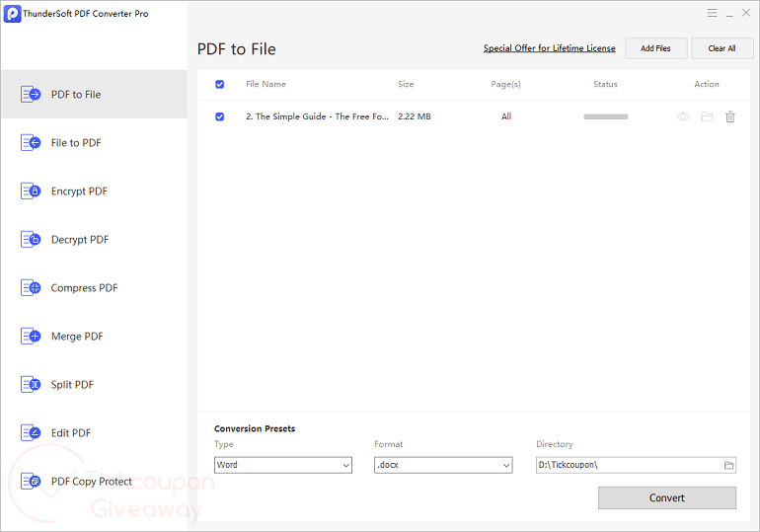Click the Merge PDF plus icon
This screenshot has width=760, height=532.
(x=31, y=336)
